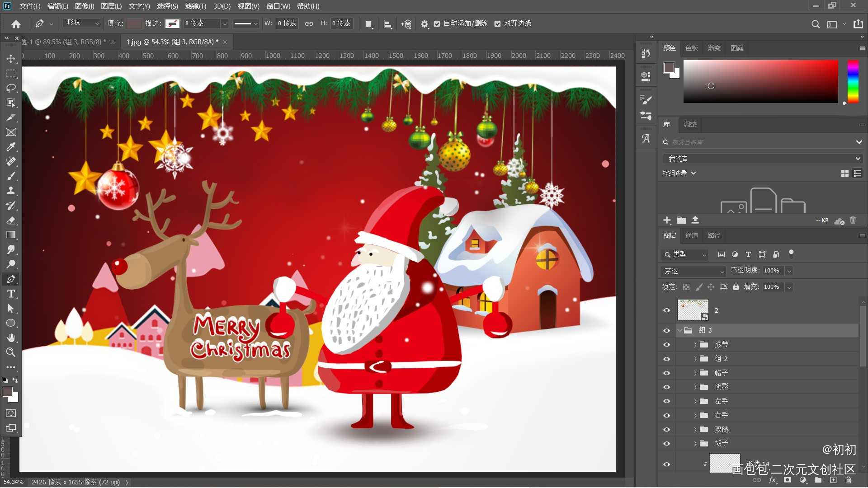Select the Eyedropper tool
868x488 pixels.
pyautogui.click(x=11, y=146)
